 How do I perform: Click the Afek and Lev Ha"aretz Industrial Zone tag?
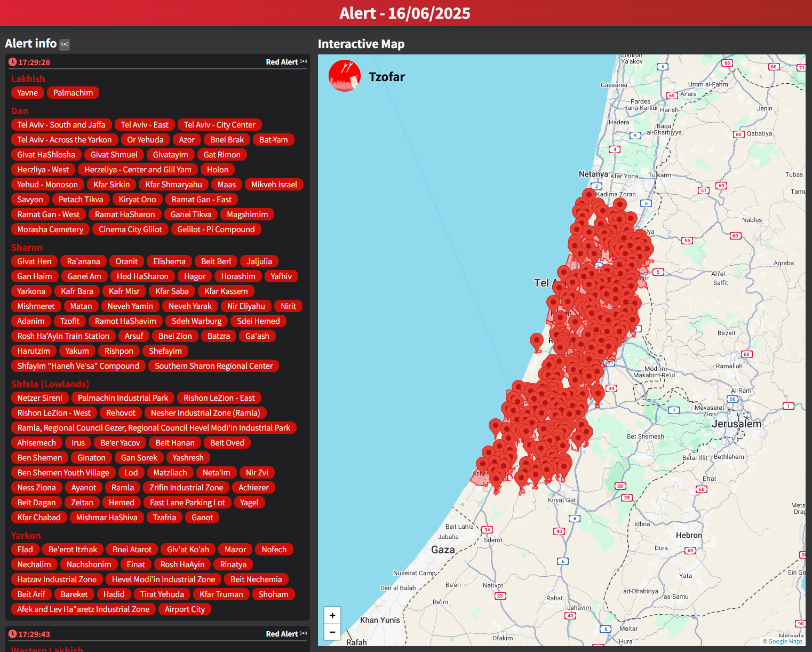click(x=84, y=609)
